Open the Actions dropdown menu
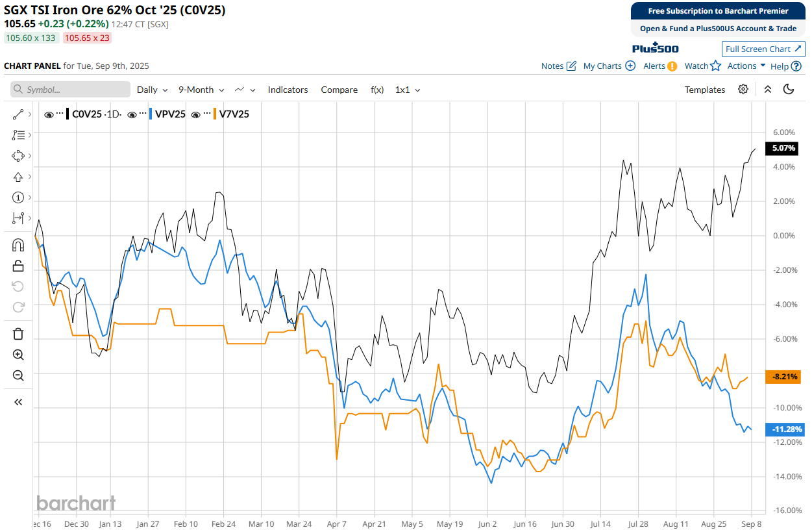812x530 pixels. pos(746,66)
